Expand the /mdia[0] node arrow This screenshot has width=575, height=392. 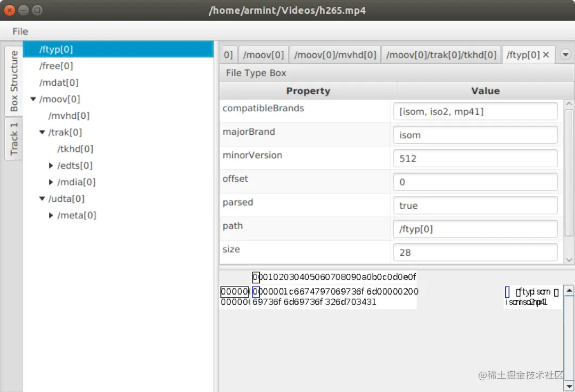point(51,182)
